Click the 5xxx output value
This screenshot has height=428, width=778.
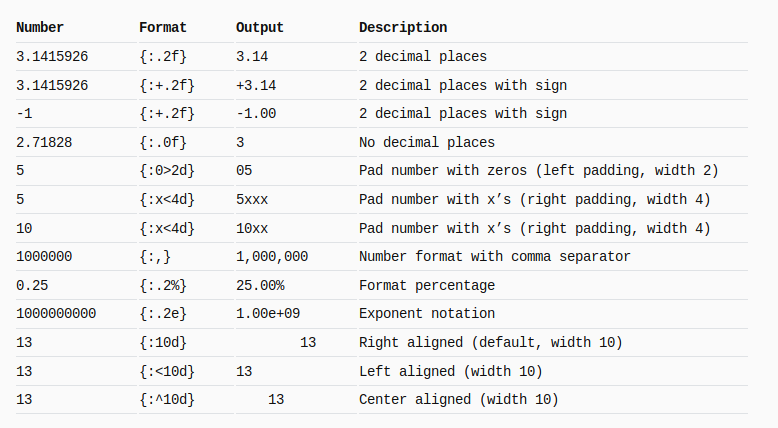[x=252, y=199]
